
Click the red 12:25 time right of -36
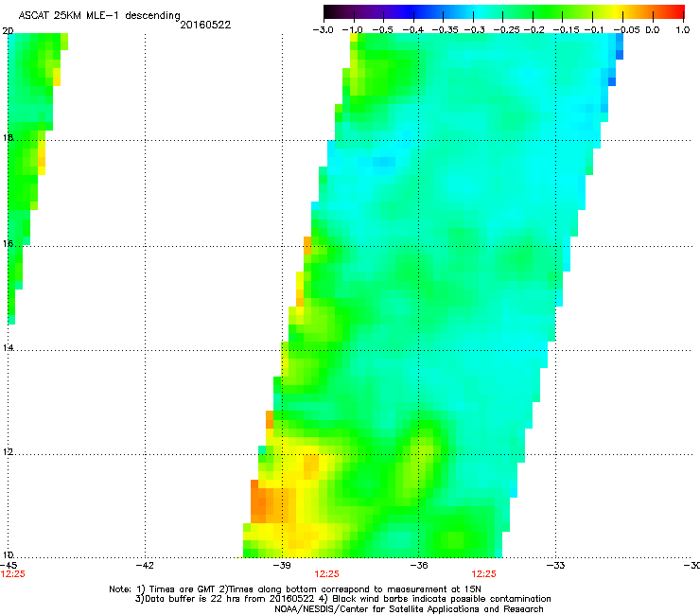(x=484, y=574)
